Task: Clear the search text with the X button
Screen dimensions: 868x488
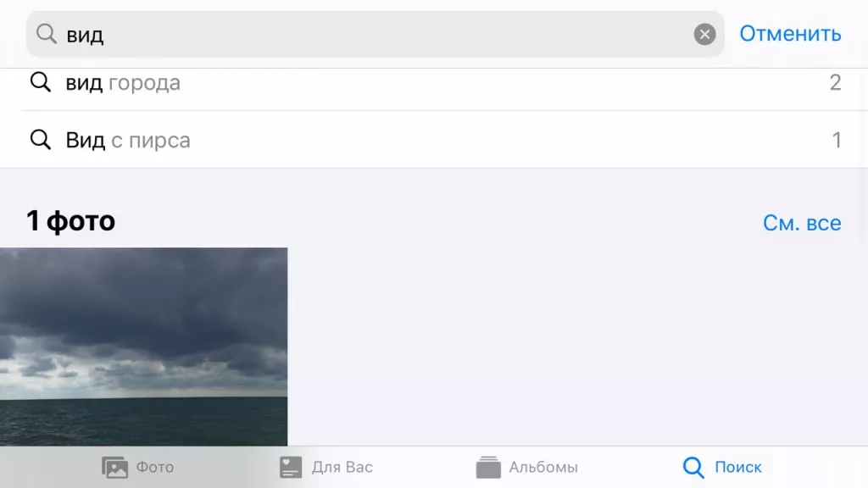Action: (x=704, y=34)
